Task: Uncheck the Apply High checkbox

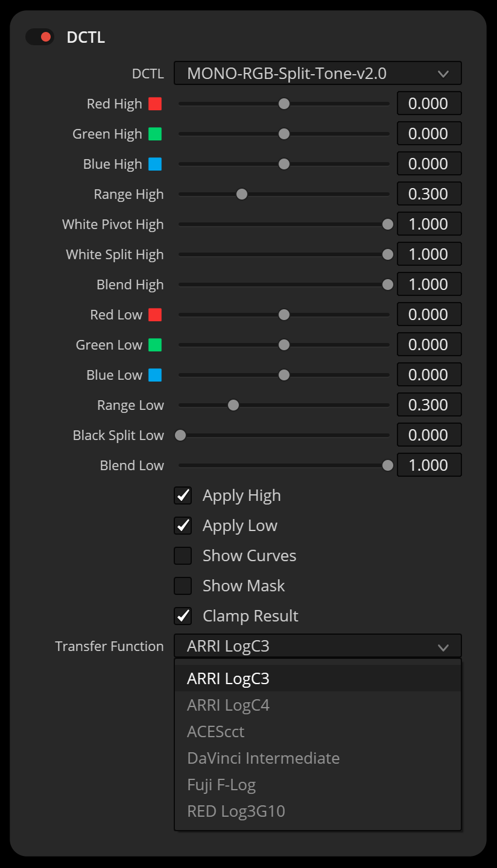Action: pyautogui.click(x=183, y=495)
